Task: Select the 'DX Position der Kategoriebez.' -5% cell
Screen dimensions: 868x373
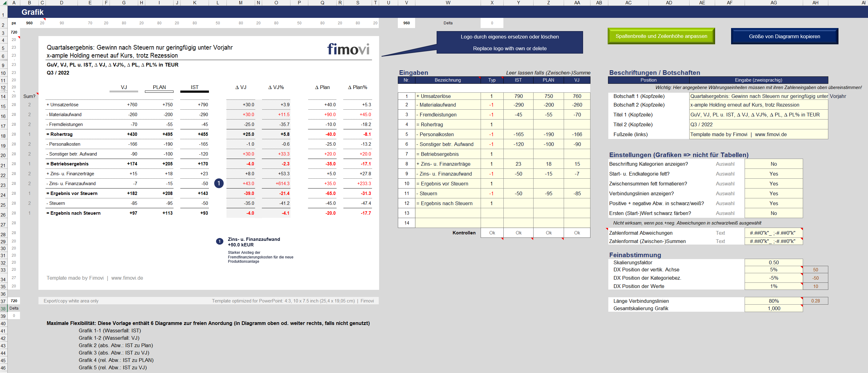Action: pyautogui.click(x=774, y=278)
